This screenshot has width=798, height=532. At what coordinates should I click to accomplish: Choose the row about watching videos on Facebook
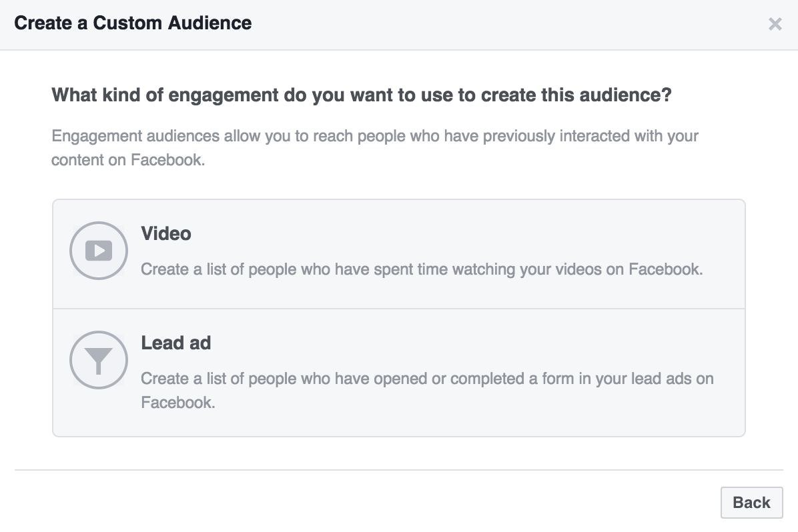coord(398,254)
